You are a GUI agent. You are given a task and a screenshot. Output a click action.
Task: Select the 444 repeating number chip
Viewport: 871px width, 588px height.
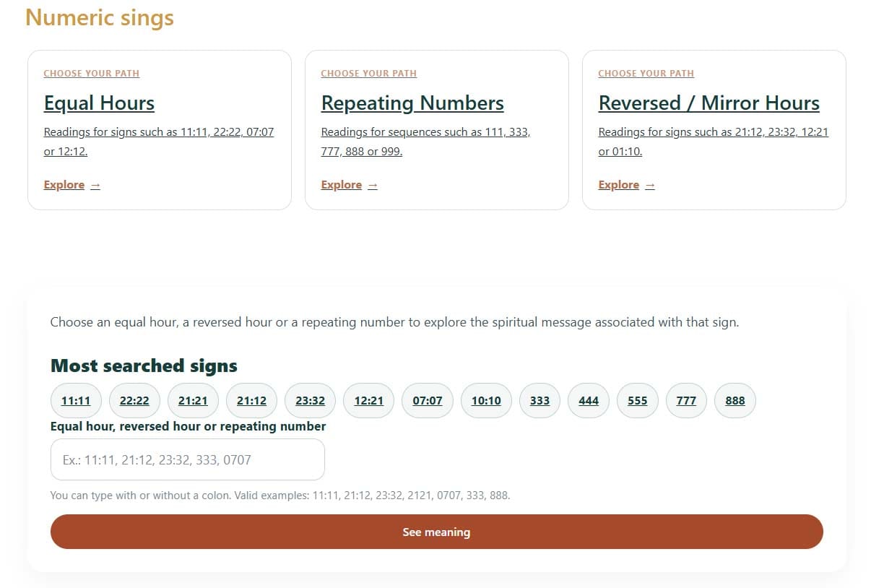pyautogui.click(x=589, y=400)
